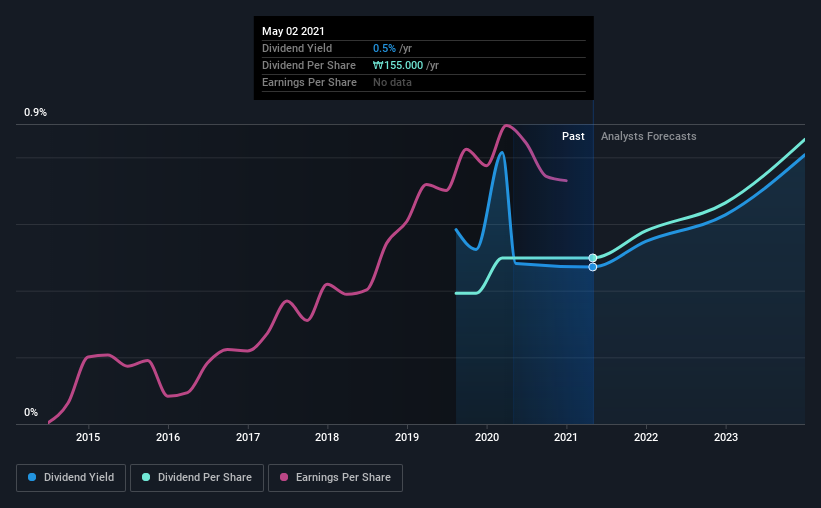The image size is (821, 508).
Task: Click the ₩155.000 dividend per share value
Action: point(398,65)
